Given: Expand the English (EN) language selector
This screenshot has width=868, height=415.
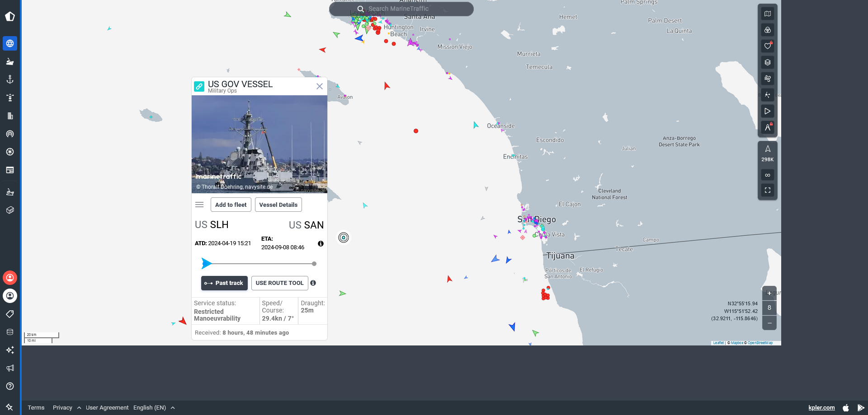Looking at the screenshot, I should 154,407.
